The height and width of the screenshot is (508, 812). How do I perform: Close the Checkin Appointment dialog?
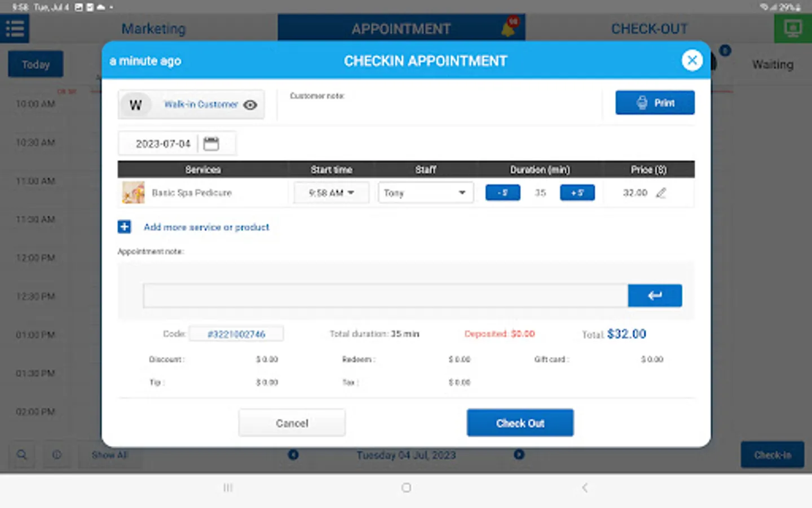click(692, 60)
